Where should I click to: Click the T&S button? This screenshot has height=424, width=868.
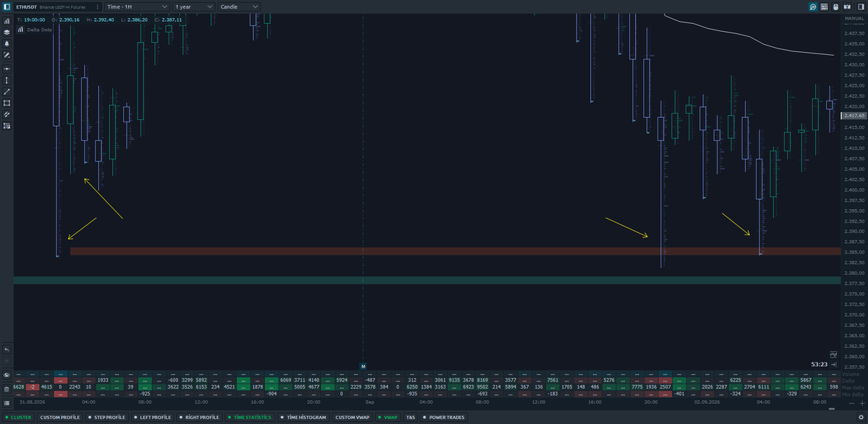[411, 417]
